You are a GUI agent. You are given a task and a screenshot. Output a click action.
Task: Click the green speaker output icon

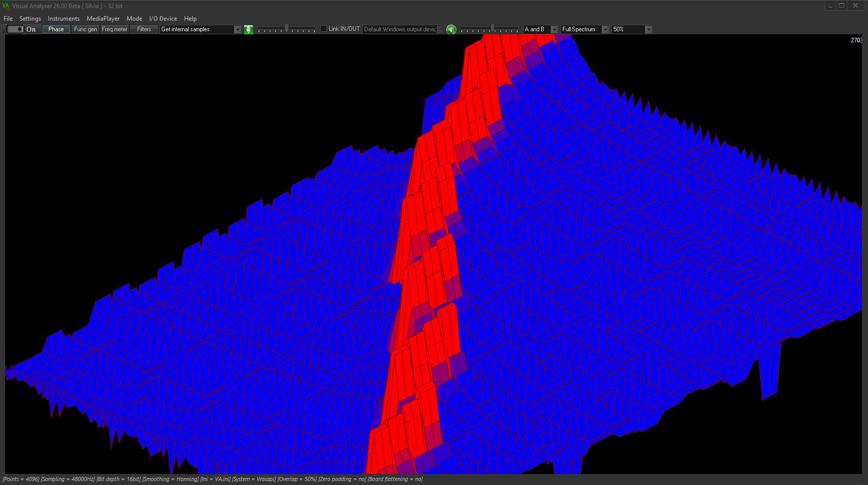point(451,30)
